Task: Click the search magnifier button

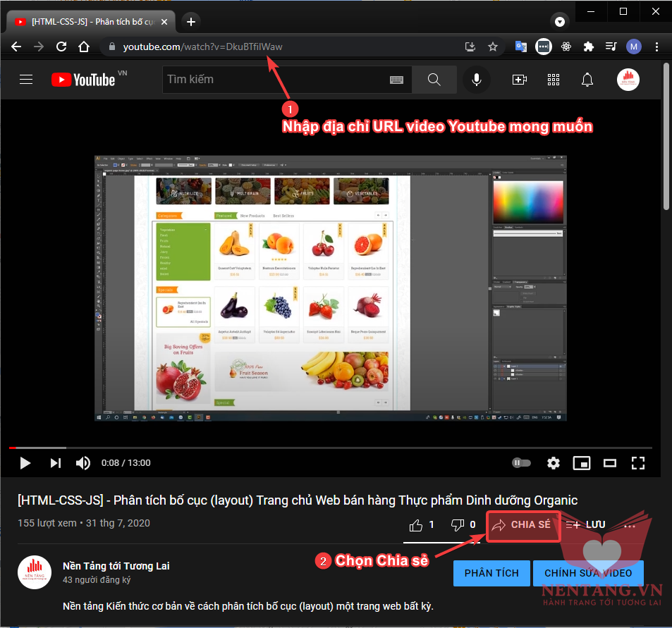Action: point(434,80)
